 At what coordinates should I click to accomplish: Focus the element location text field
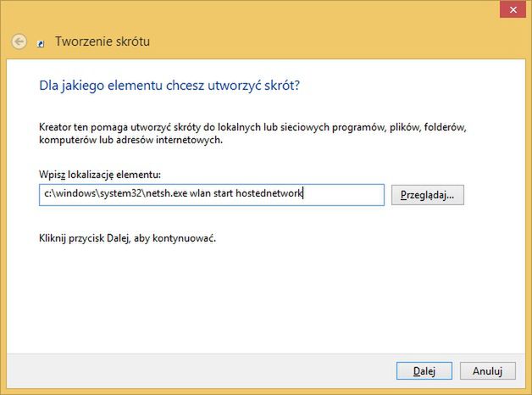tap(212, 195)
